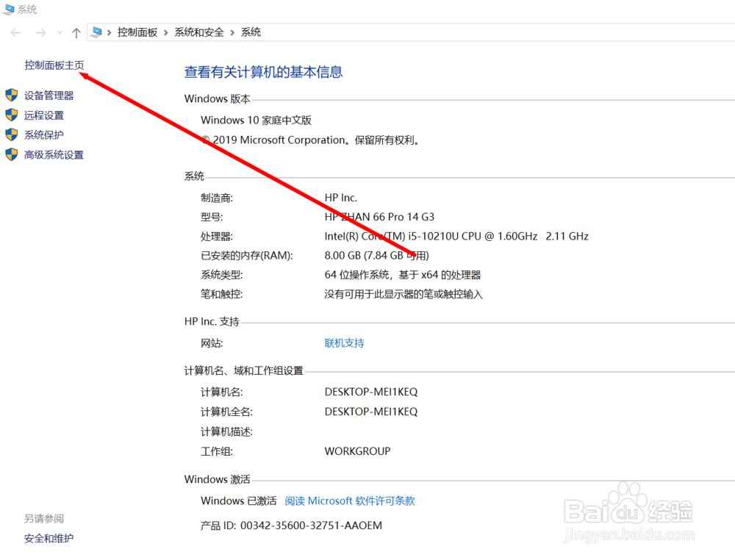Open the 联机支持 link
The image size is (735, 560).
click(344, 343)
